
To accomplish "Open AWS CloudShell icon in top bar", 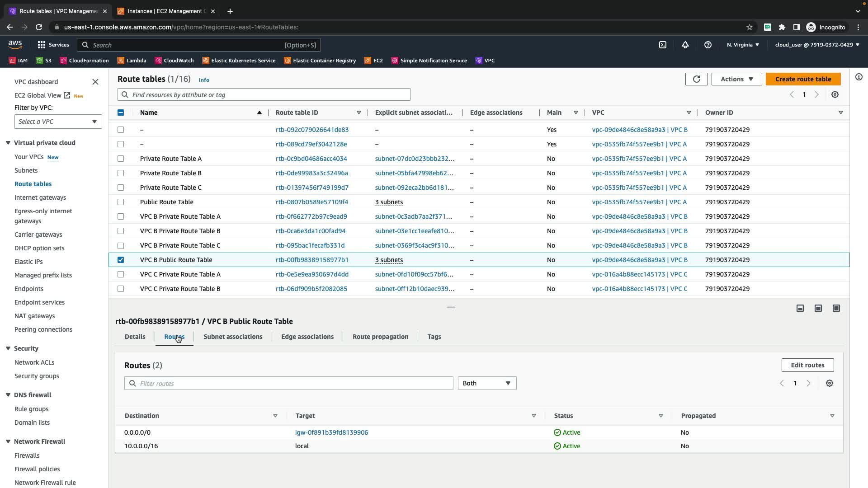I will point(663,45).
